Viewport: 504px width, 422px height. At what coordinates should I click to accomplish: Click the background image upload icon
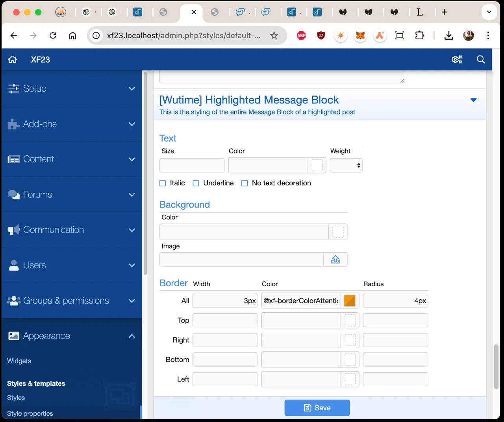point(335,260)
